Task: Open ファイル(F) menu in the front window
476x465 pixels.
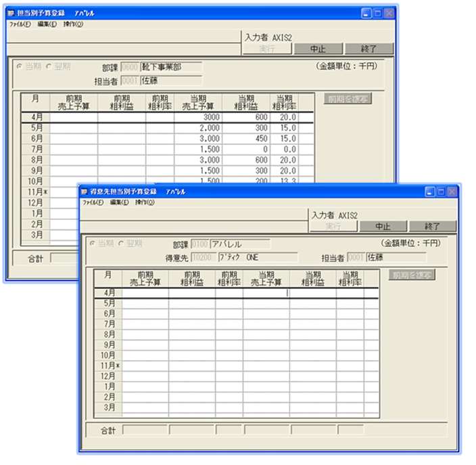Action: click(x=91, y=202)
